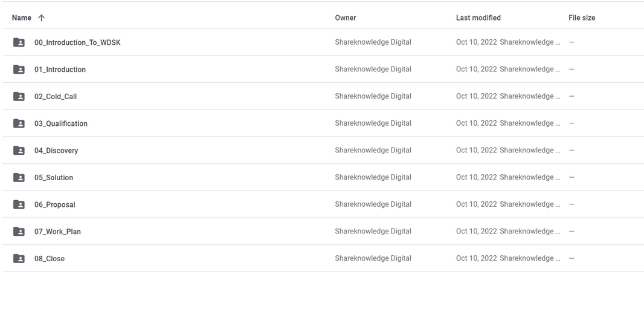This screenshot has height=335, width=644.
Task: Click the 00_Introduction_To_WDSK shared folder icon
Action: (x=19, y=42)
